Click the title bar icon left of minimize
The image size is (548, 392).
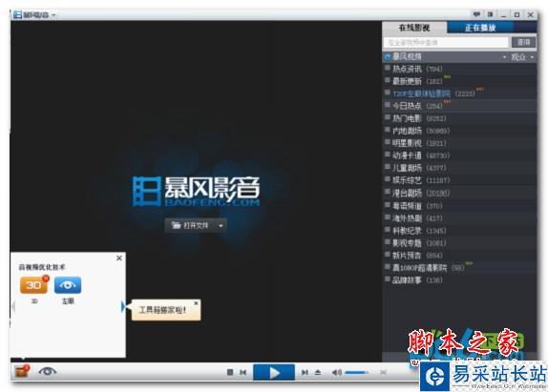coord(490,14)
